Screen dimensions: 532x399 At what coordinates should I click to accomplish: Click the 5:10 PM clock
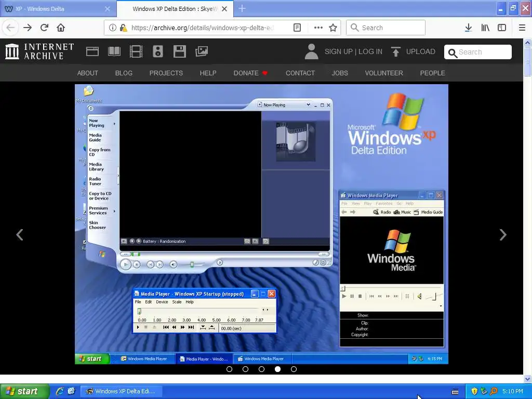pyautogui.click(x=512, y=391)
